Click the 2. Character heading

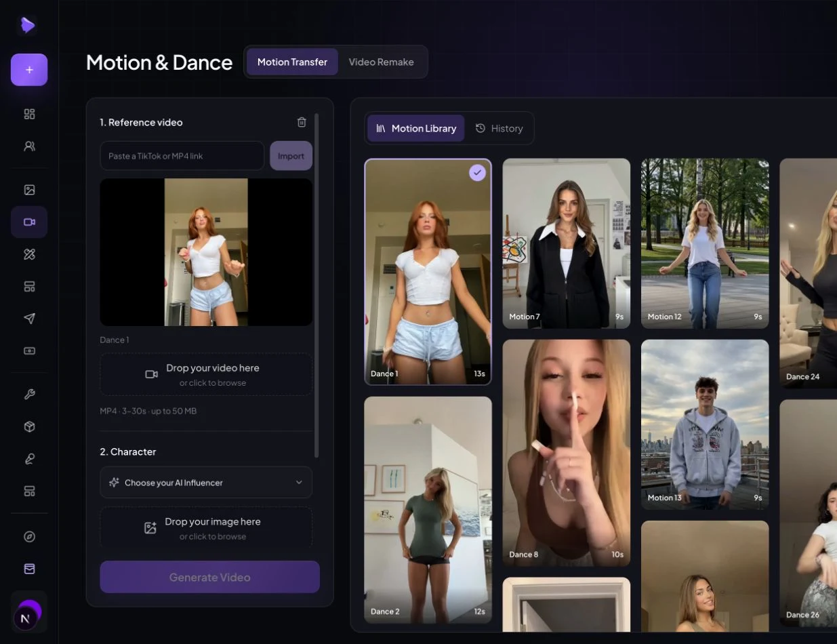tap(128, 451)
